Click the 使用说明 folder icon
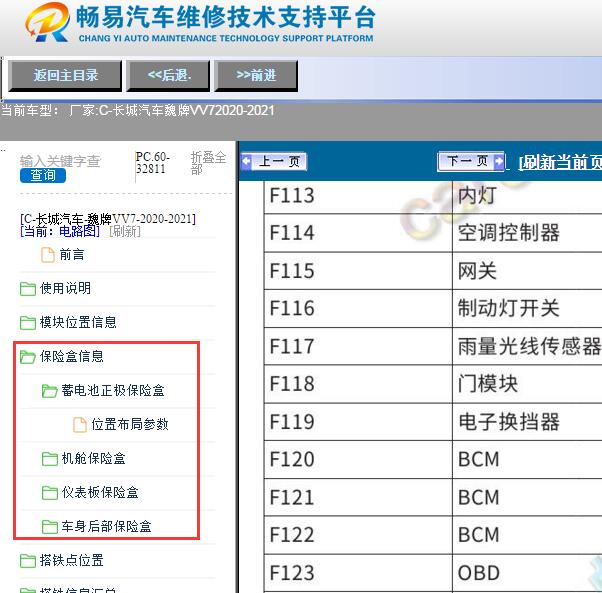Image resolution: width=602 pixels, height=593 pixels. pyautogui.click(x=28, y=289)
